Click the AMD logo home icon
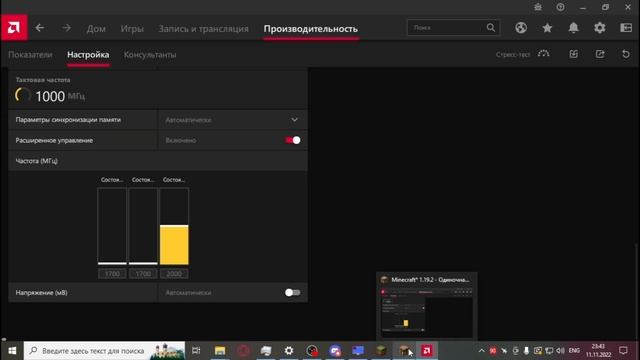The width and height of the screenshot is (640, 360). point(14,28)
